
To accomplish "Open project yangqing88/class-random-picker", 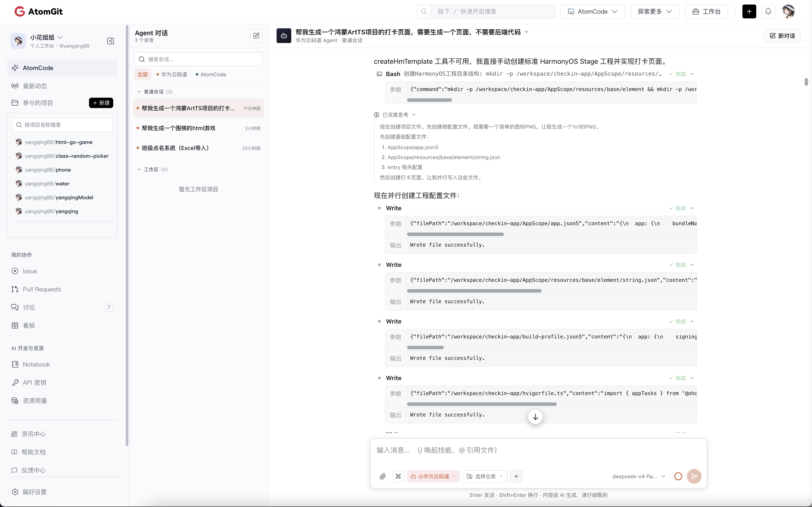I will 66,156.
